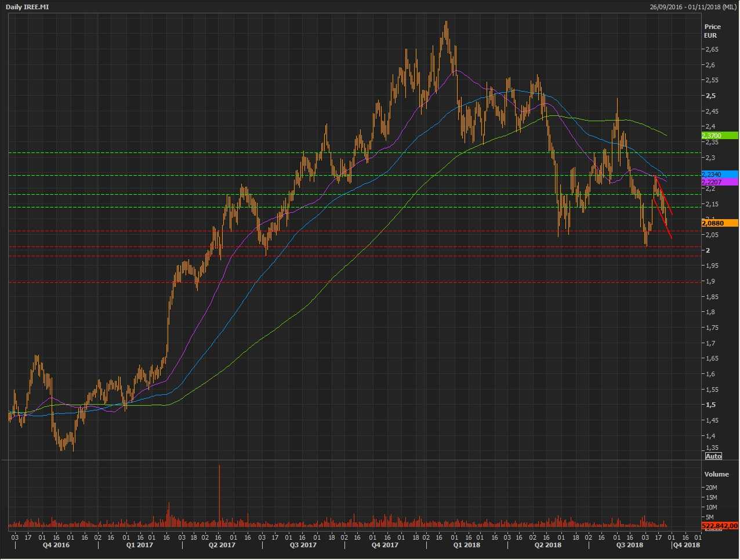Click the Daily IREE.MI chart title
This screenshot has width=740, height=560.
coord(27,7)
